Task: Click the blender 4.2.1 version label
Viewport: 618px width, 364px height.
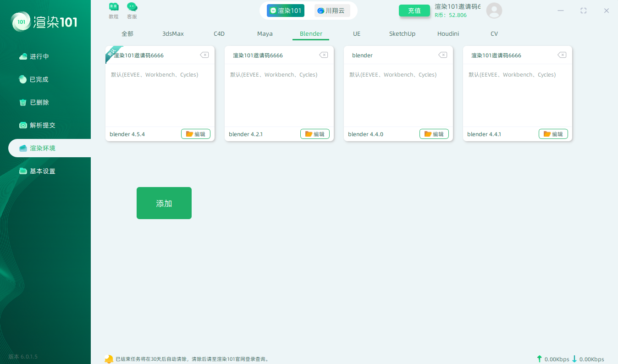Action: coord(246,134)
